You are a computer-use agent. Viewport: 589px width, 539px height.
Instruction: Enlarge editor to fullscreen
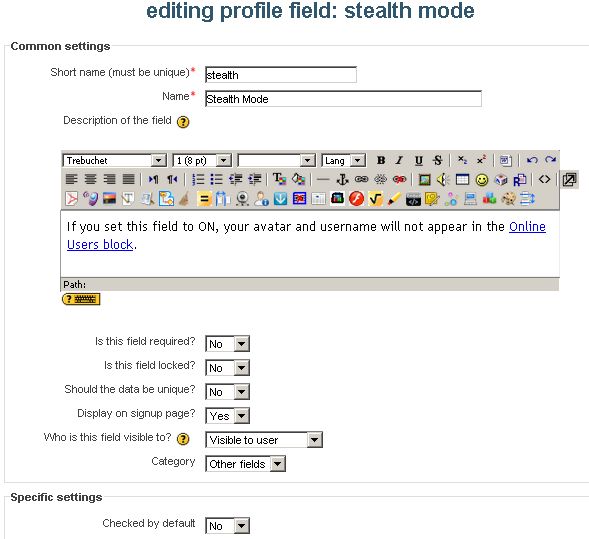[569, 180]
